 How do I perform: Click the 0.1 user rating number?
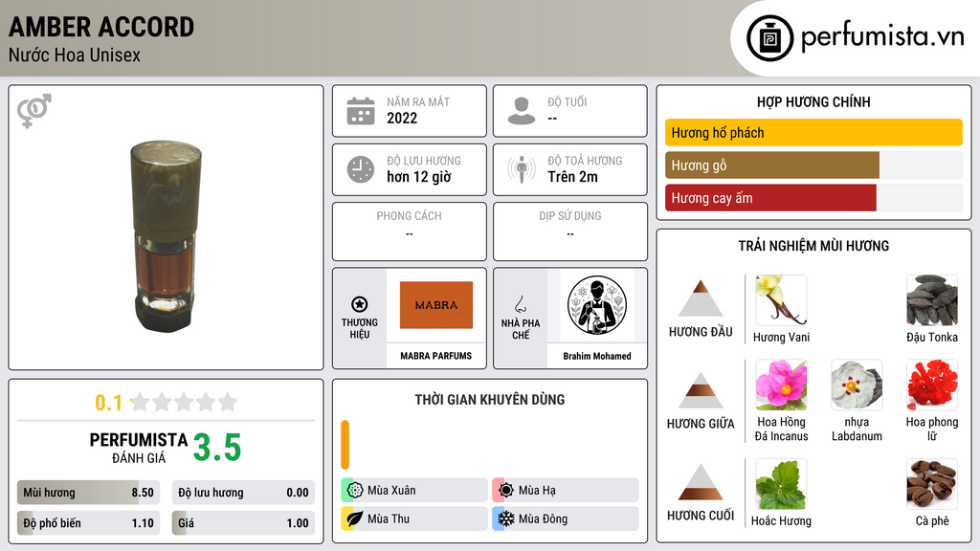108,403
